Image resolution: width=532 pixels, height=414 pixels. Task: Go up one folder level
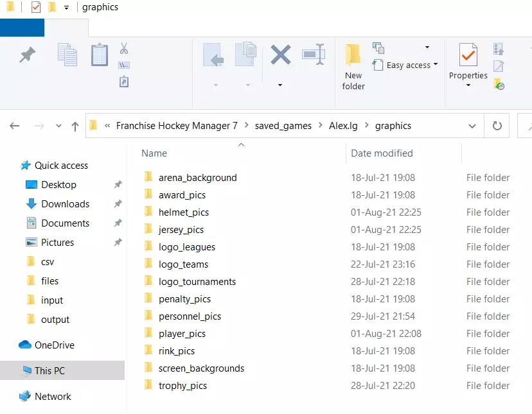[x=75, y=126]
